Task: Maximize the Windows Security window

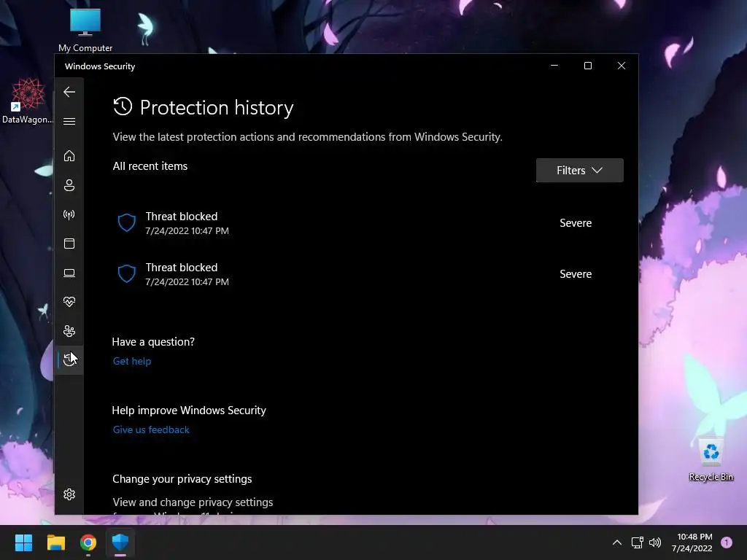Action: [588, 66]
